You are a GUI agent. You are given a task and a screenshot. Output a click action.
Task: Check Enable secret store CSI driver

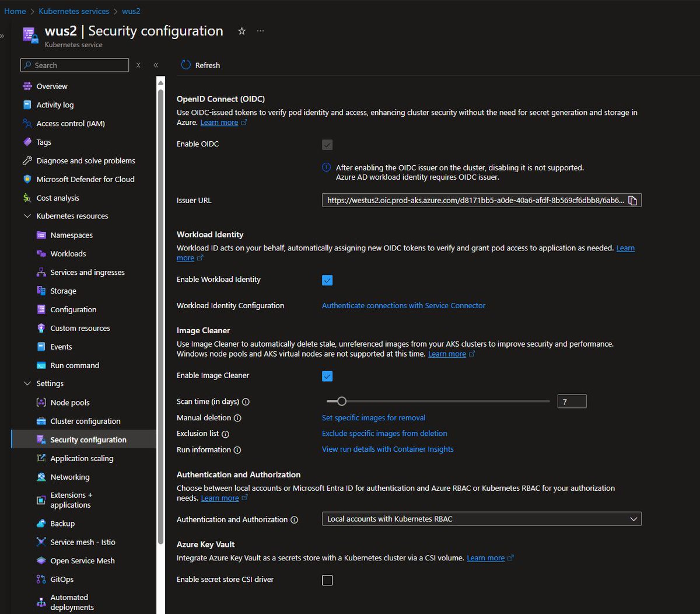[327, 580]
